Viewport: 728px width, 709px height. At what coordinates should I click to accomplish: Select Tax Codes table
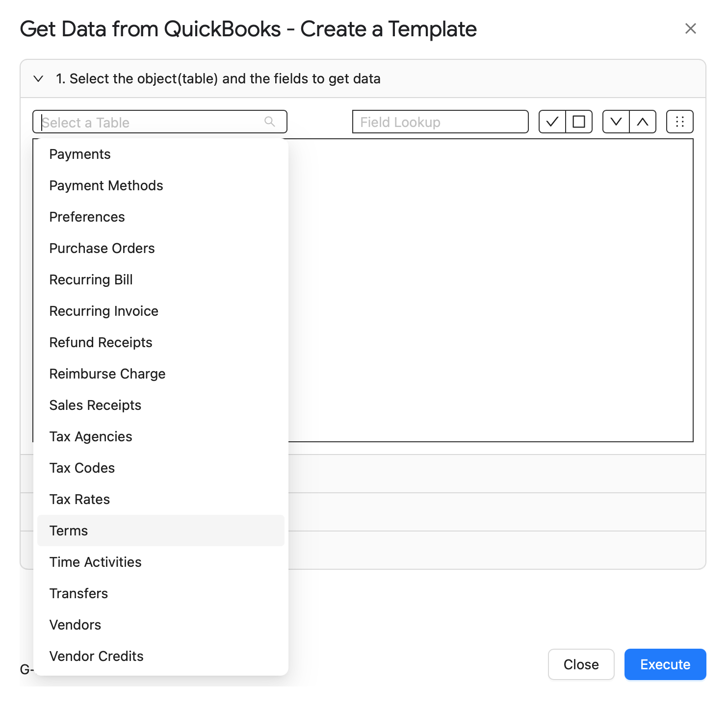point(161,468)
